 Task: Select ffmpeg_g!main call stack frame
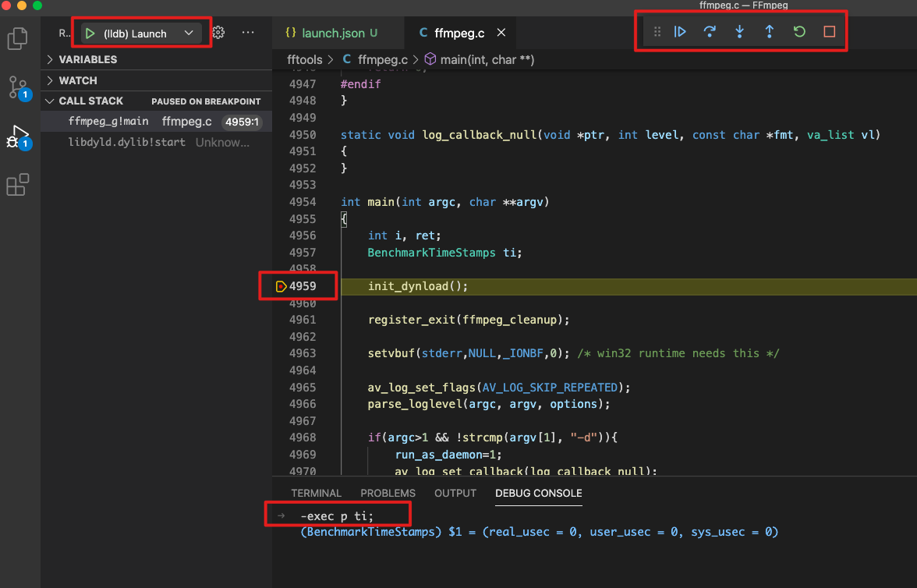click(157, 122)
